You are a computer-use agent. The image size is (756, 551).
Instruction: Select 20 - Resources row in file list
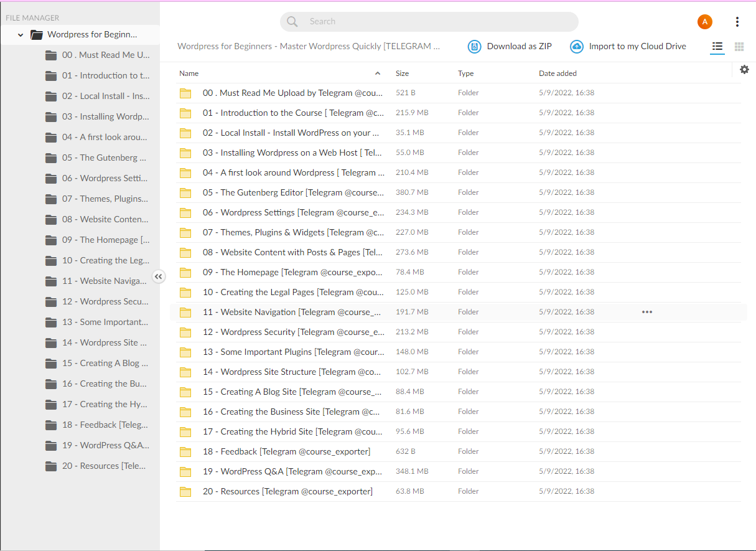459,491
